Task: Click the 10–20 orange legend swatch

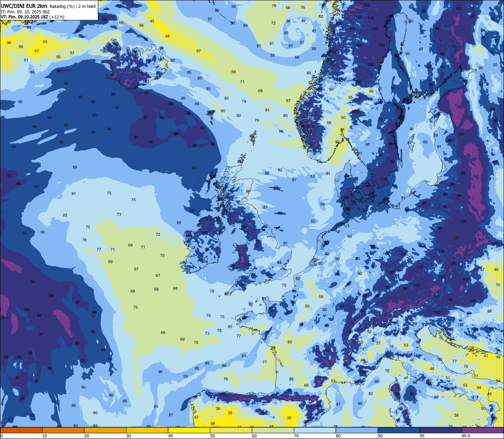Action: (x=63, y=430)
